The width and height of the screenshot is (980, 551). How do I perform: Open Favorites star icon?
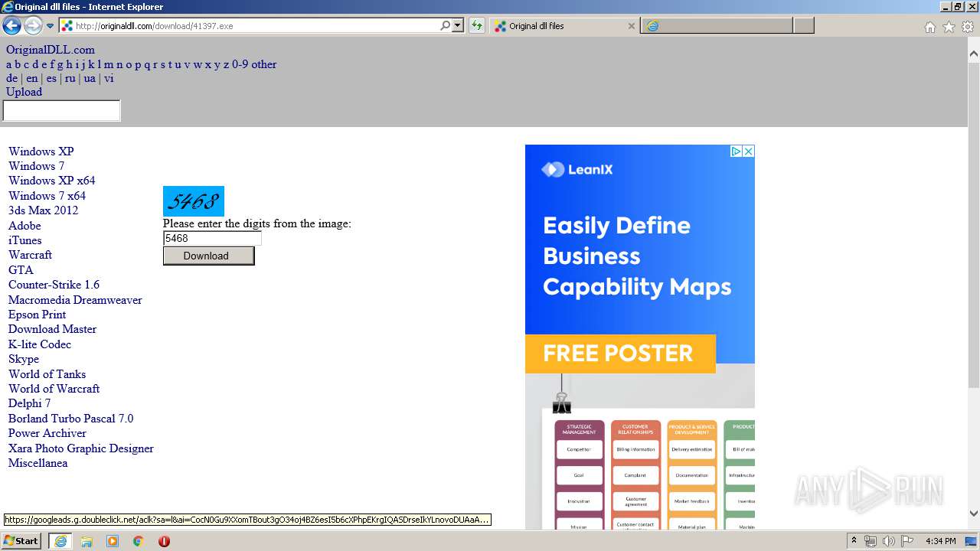(x=949, y=27)
